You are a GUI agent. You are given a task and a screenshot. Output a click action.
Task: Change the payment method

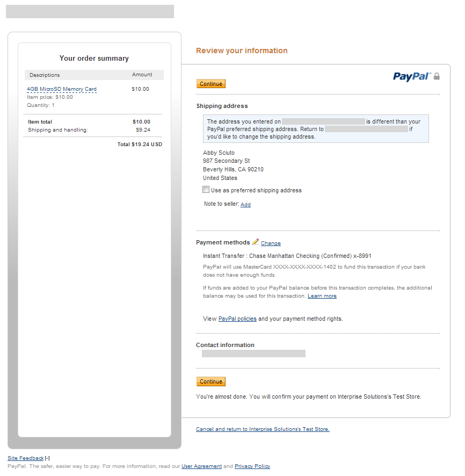[271, 243]
